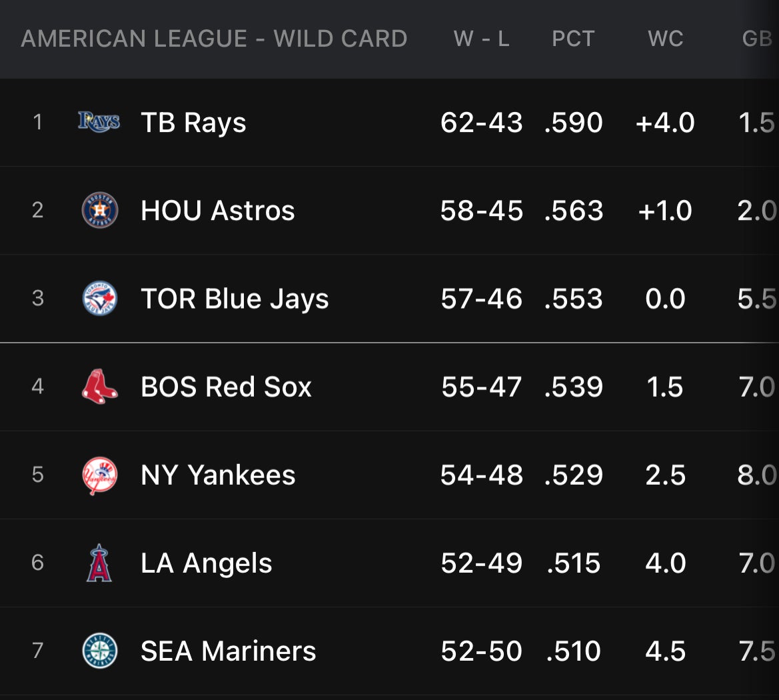779x700 pixels.
Task: Select the SEA Mariners team name
Action: click(228, 651)
